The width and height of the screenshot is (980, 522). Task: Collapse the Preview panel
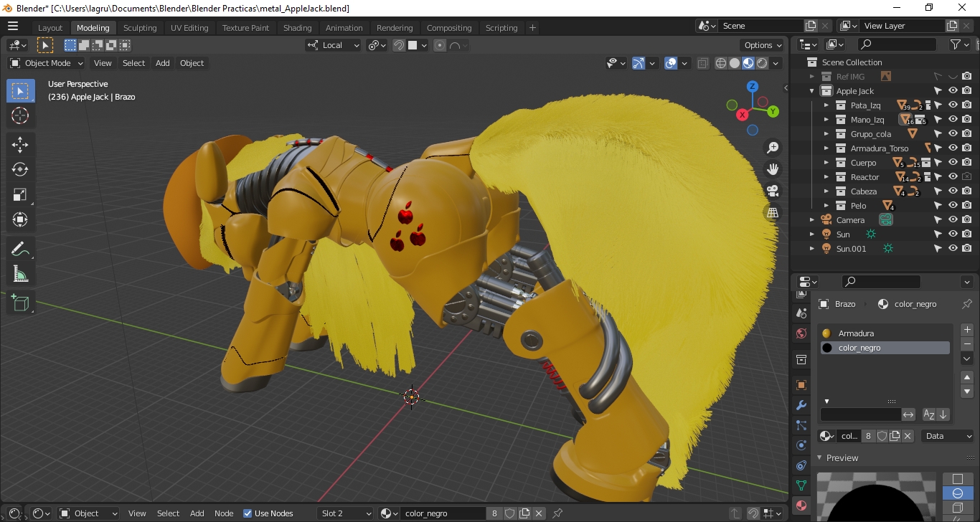[821, 457]
